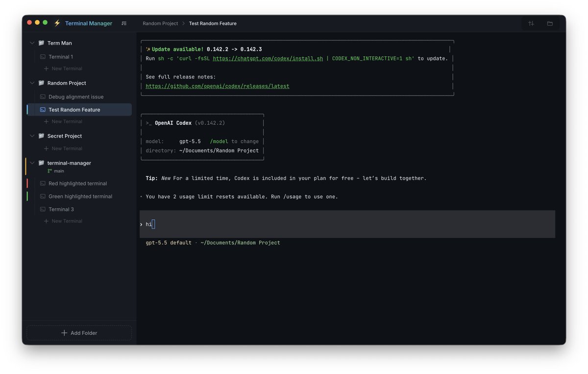The width and height of the screenshot is (588, 374).
Task: Click the Term Man folder icon
Action: point(41,43)
